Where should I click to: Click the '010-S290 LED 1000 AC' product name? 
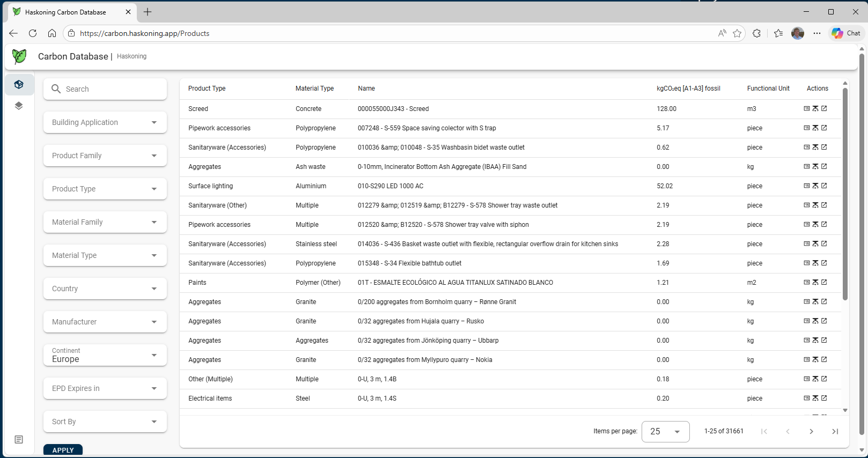(x=391, y=186)
